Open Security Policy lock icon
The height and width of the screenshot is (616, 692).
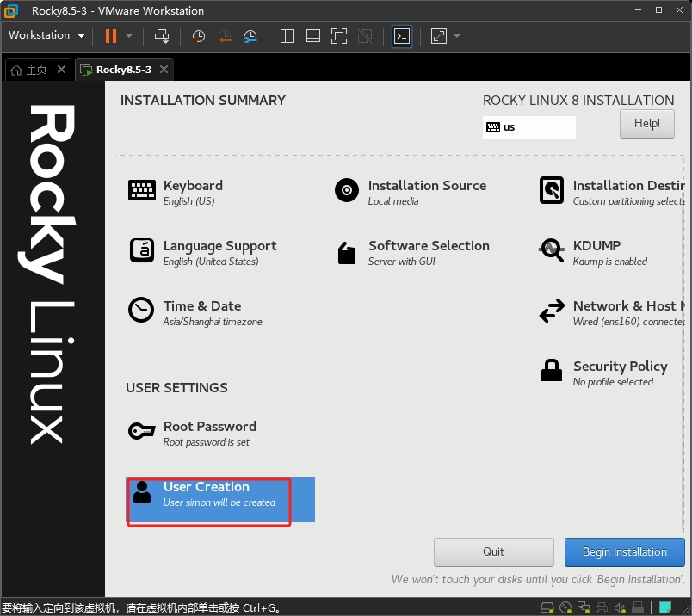pos(551,370)
